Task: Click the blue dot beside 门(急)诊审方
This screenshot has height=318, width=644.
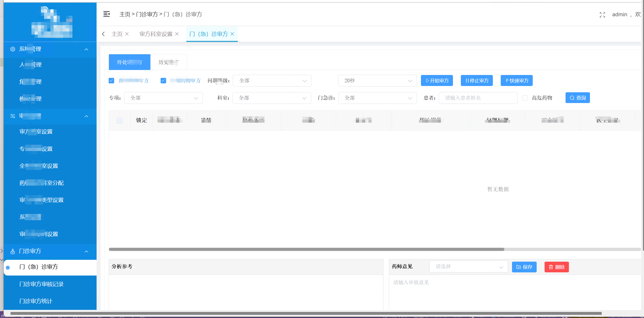Action: point(8,267)
